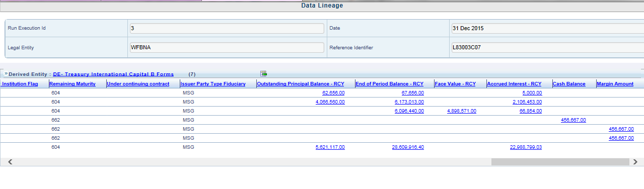Select the record count (7) text
The height and width of the screenshot is (189, 644).
tap(192, 74)
